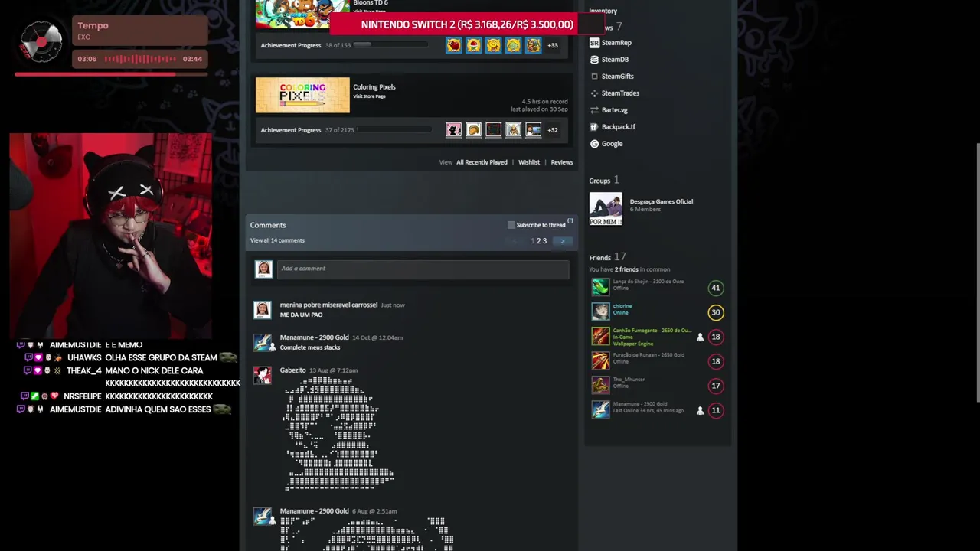Show +32 more Coloring Pixels achievements
This screenshot has height=551, width=980.
(x=553, y=130)
